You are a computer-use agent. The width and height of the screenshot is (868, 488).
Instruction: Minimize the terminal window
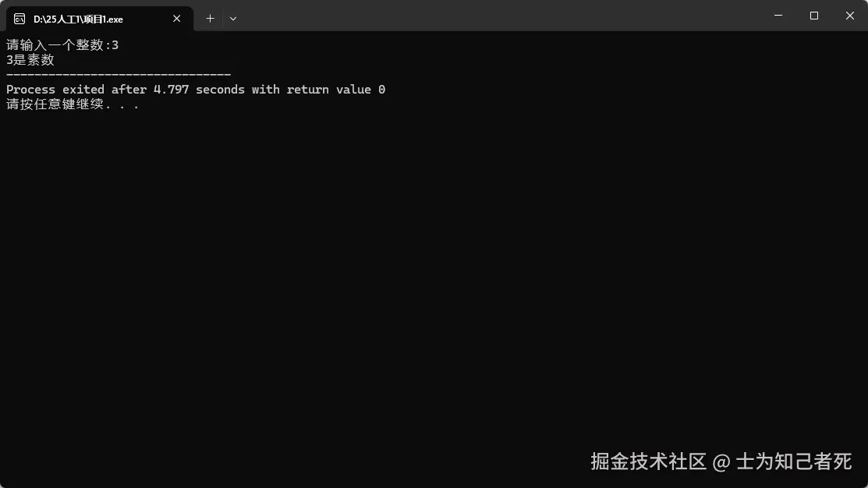coord(778,16)
